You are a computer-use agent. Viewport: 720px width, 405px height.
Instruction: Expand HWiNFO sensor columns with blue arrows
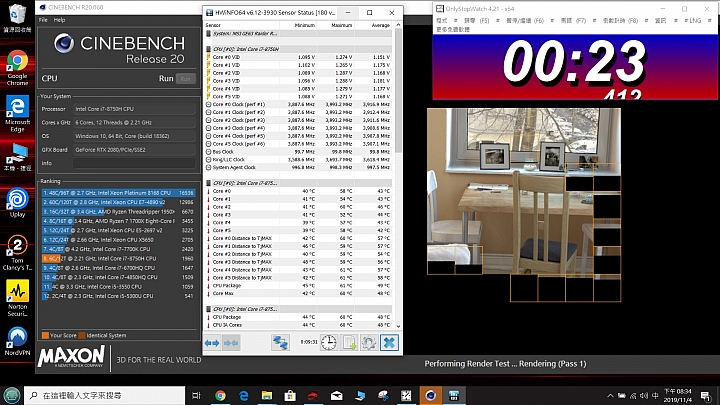pos(212,343)
